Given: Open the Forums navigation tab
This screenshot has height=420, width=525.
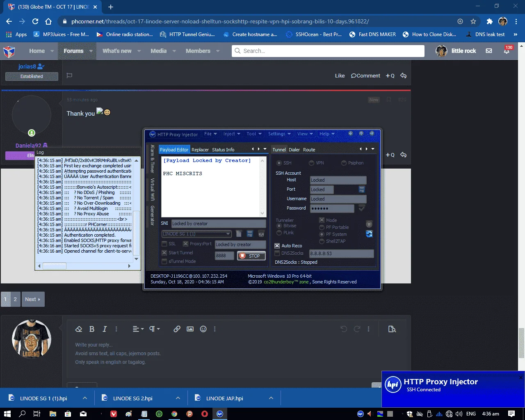Looking at the screenshot, I should point(73,51).
